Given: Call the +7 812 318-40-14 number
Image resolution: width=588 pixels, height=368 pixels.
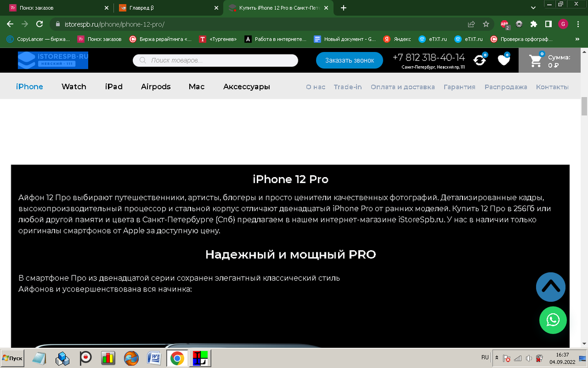Looking at the screenshot, I should coord(429,57).
